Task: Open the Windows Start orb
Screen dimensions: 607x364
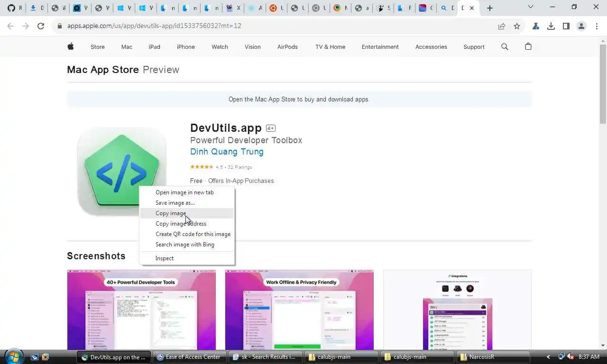Action: pyautogui.click(x=13, y=356)
